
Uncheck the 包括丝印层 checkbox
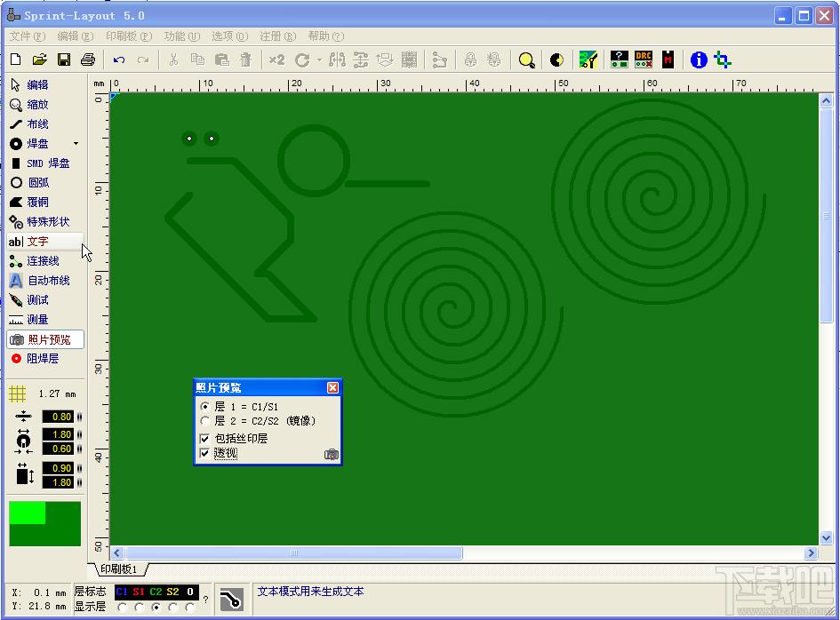pos(204,439)
